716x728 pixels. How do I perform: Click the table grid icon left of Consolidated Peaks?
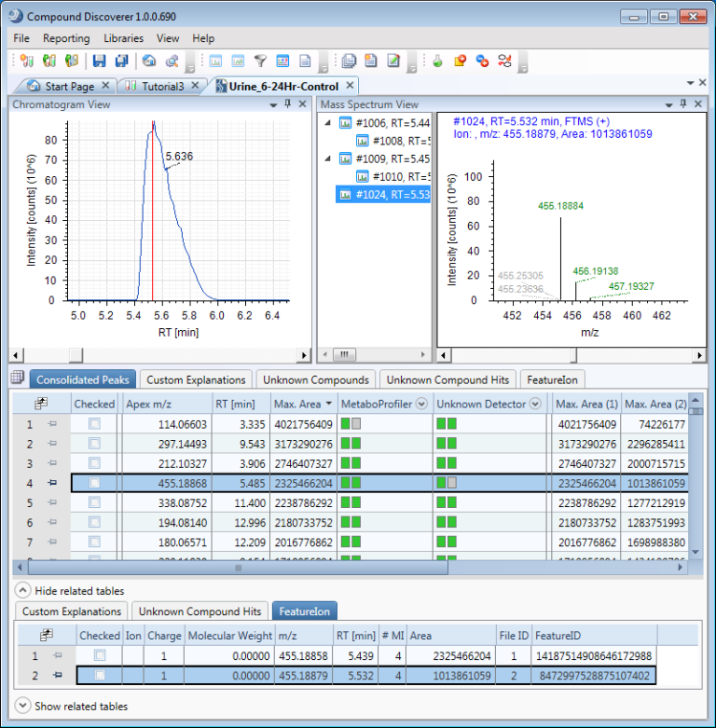[17, 378]
